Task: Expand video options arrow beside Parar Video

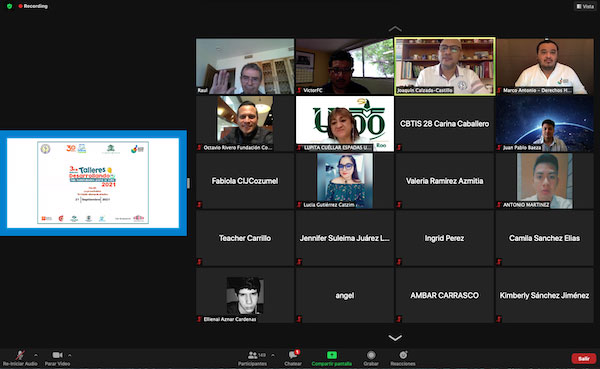Action: pyautogui.click(x=70, y=355)
